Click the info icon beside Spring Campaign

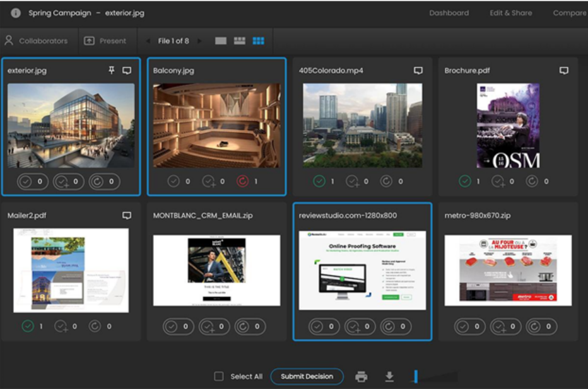pyautogui.click(x=15, y=13)
